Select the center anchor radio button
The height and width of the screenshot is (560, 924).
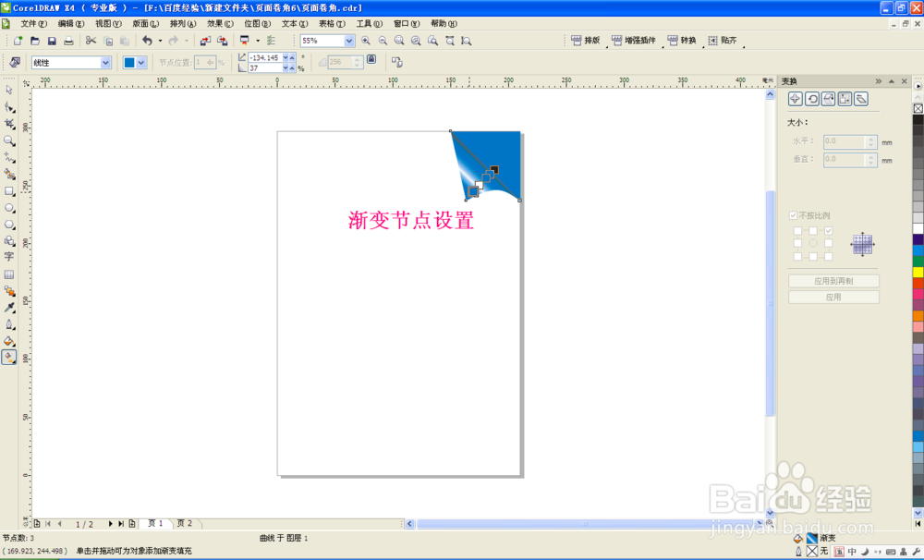(x=815, y=241)
